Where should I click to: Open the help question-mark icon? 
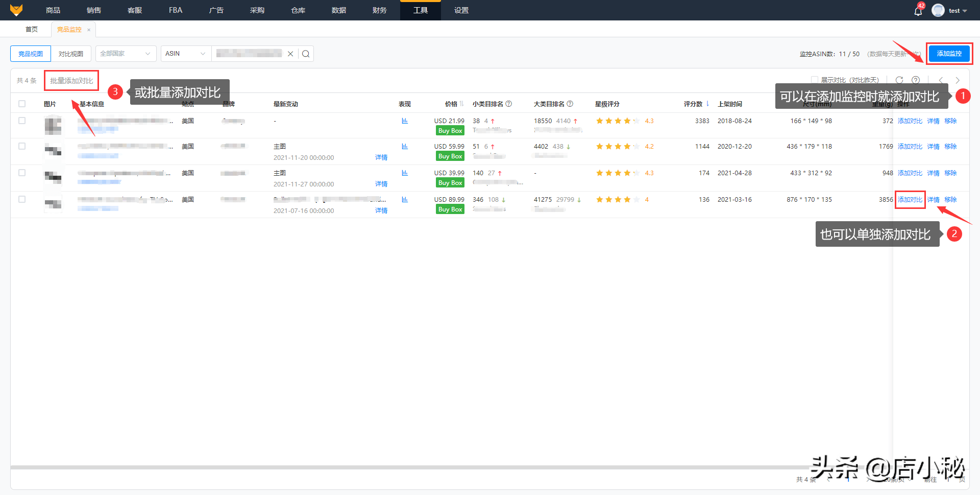916,80
